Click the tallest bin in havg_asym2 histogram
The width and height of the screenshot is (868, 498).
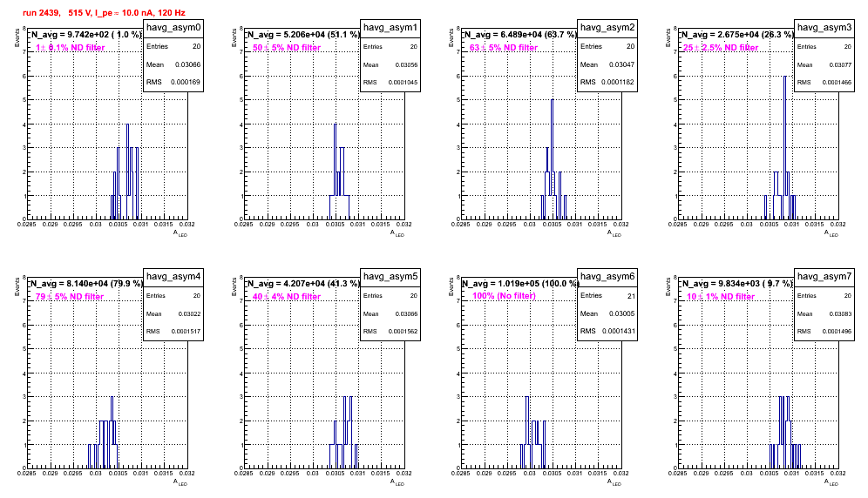click(x=552, y=159)
